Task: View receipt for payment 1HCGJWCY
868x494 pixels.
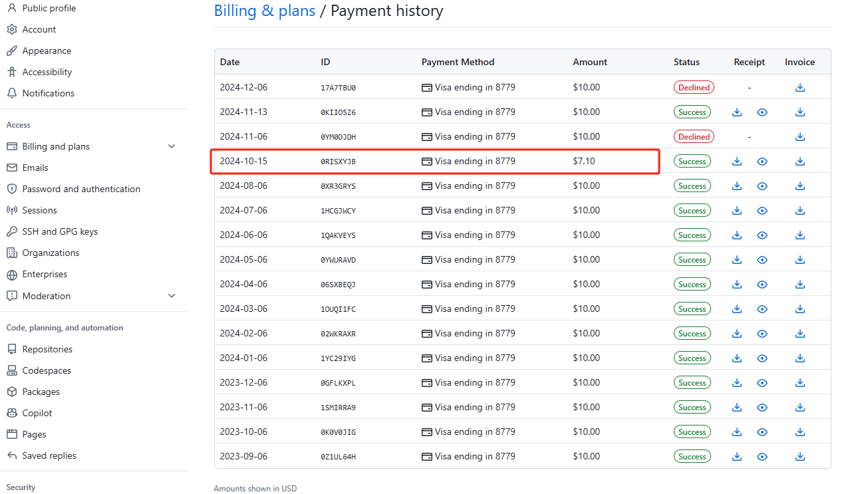Action: pyautogui.click(x=762, y=211)
